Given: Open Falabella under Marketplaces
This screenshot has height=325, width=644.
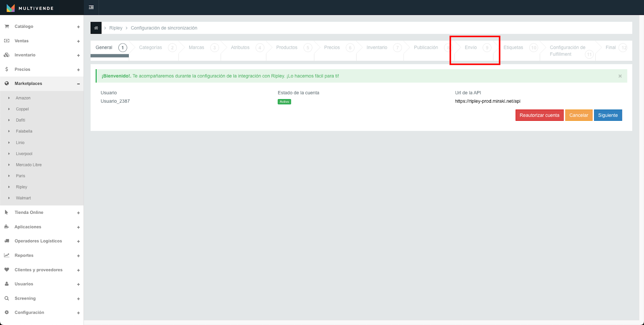Looking at the screenshot, I should point(24,131).
